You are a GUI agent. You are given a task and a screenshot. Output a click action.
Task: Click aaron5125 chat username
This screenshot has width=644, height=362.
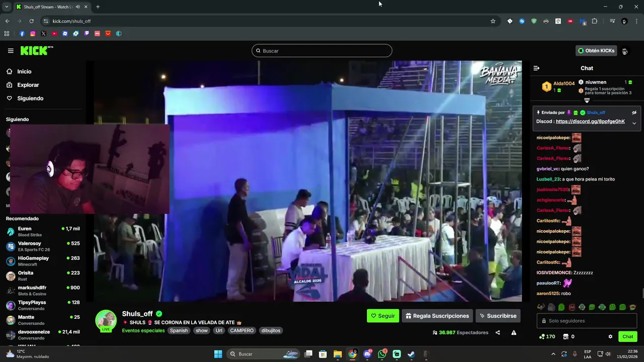point(547,294)
